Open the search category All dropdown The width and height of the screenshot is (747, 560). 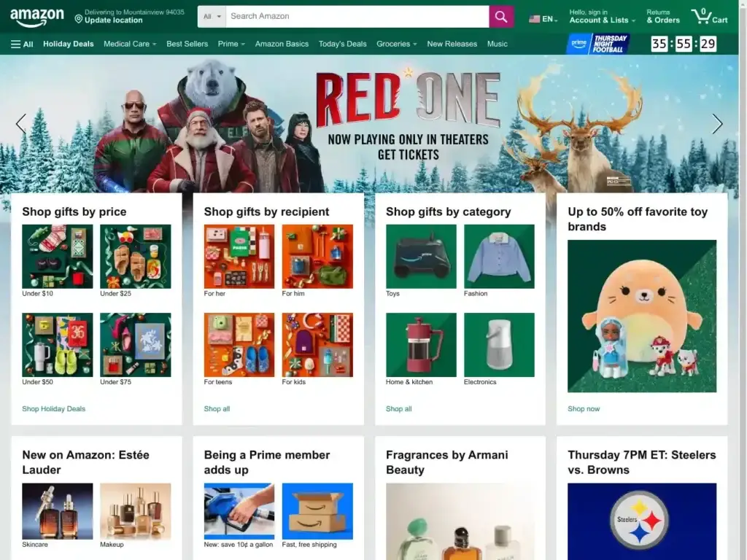[212, 17]
